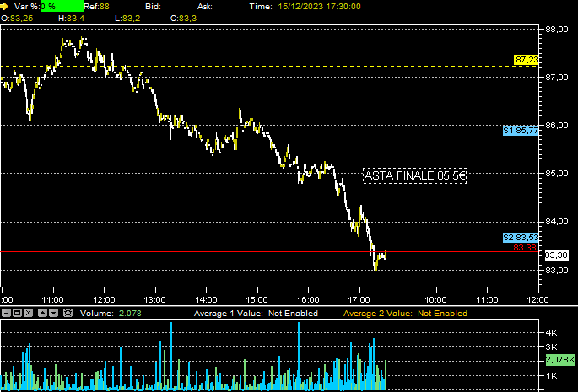The image size is (578, 392).
Task: Click the Time date value in header
Action: [315, 6]
